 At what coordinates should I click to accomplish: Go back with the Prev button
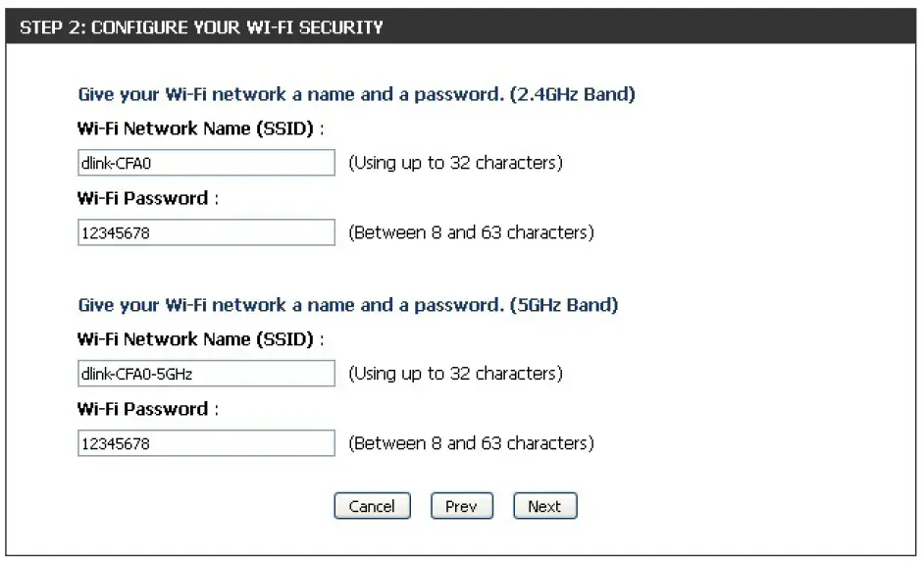[x=460, y=507]
